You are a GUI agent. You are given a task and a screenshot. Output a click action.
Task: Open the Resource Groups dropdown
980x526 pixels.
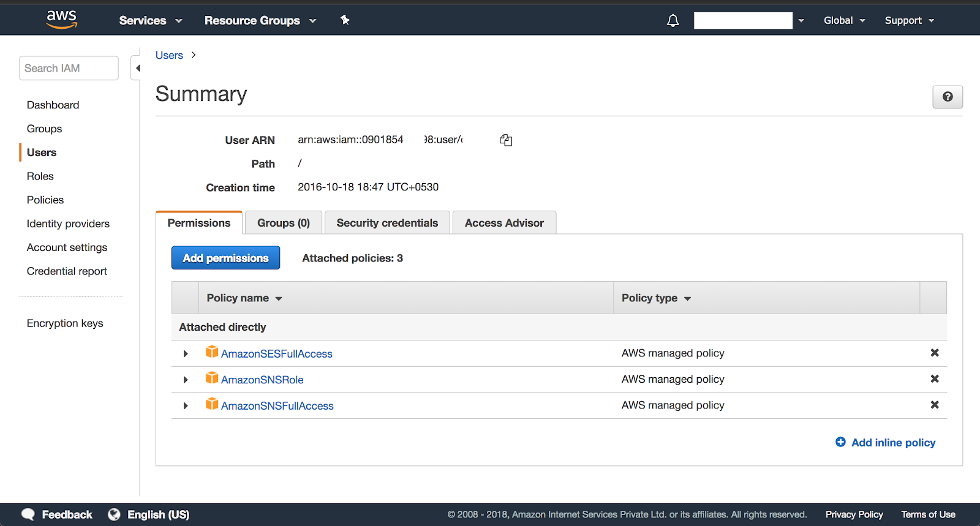(x=260, y=21)
